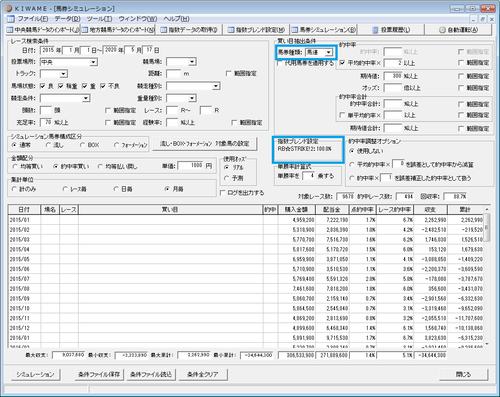Image resolution: width=500 pixels, height=397 pixels.
Task: Toggle the 不良 track condition checkbox
Action: point(103,86)
